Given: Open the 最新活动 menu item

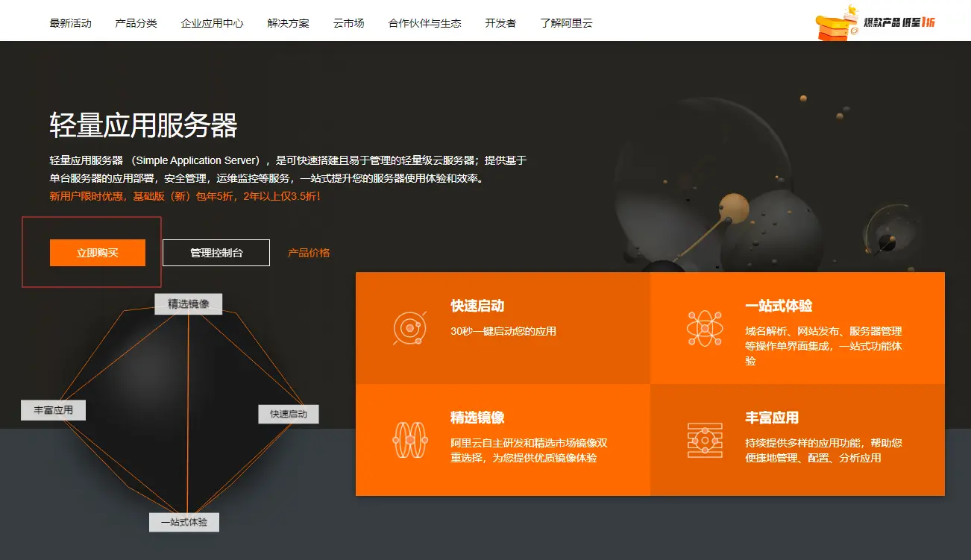Looking at the screenshot, I should pyautogui.click(x=70, y=23).
